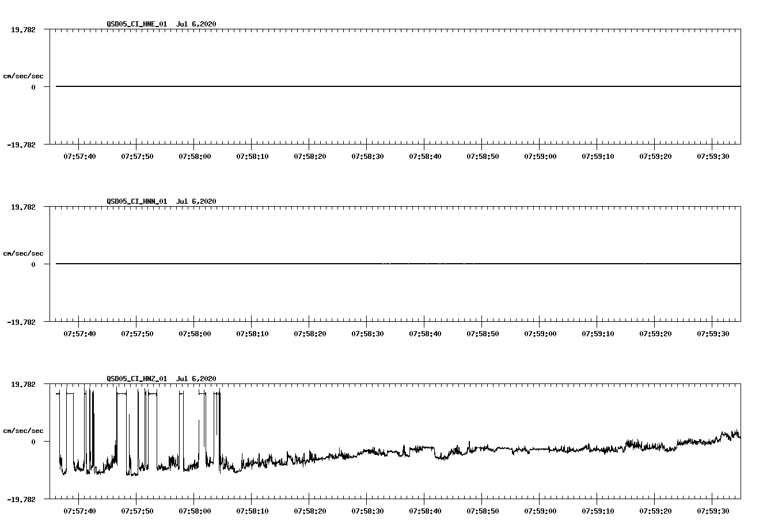The height and width of the screenshot is (532, 782).
Task: Click 07:57:50 tick label in HNZ plot
Action: point(137,511)
